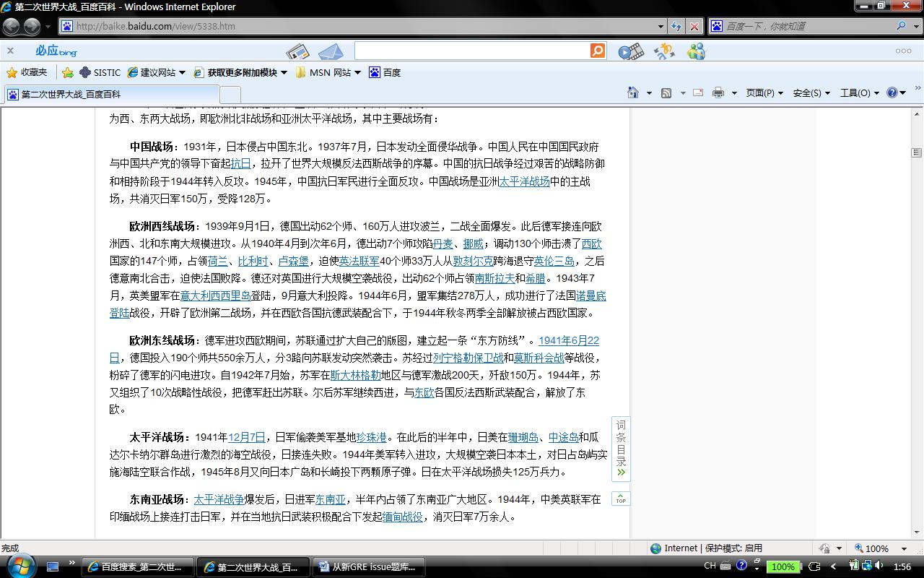Open the Bing toolbar translator icon
Image resolution: width=924 pixels, height=578 pixels.
pyautogui.click(x=663, y=51)
